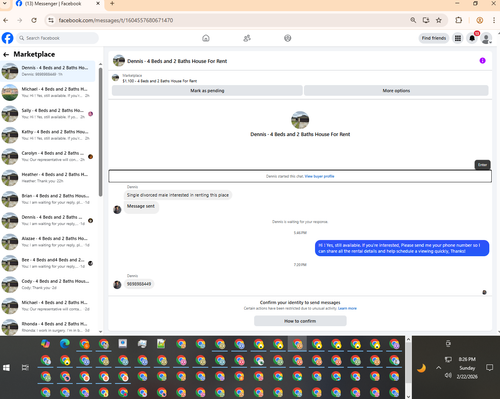This screenshot has width=500, height=399.
Task: Click Dennis's avatar next to phone number message
Action: [x=117, y=285]
